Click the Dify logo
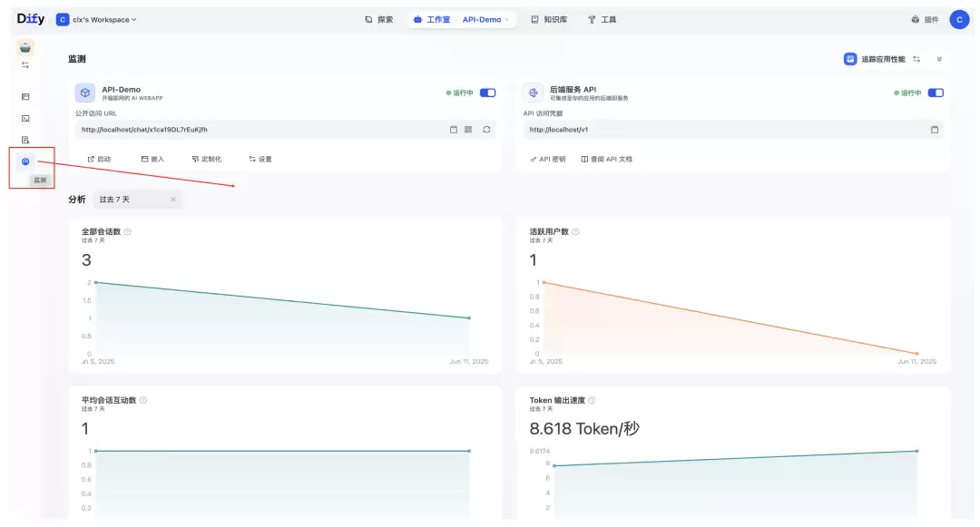 click(x=31, y=19)
